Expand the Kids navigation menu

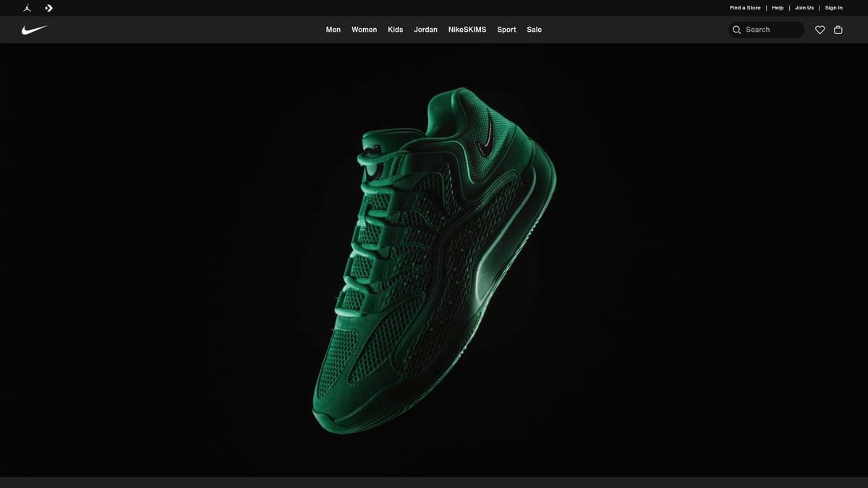[395, 30]
